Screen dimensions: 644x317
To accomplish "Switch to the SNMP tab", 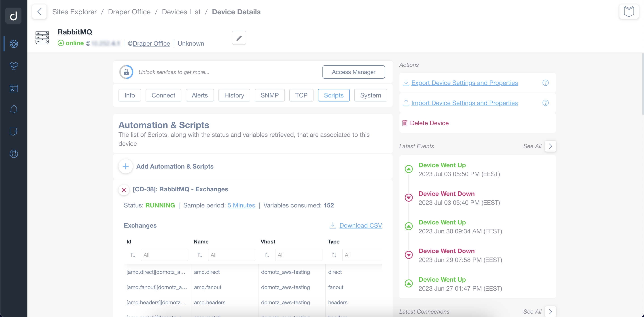I will coord(269,95).
